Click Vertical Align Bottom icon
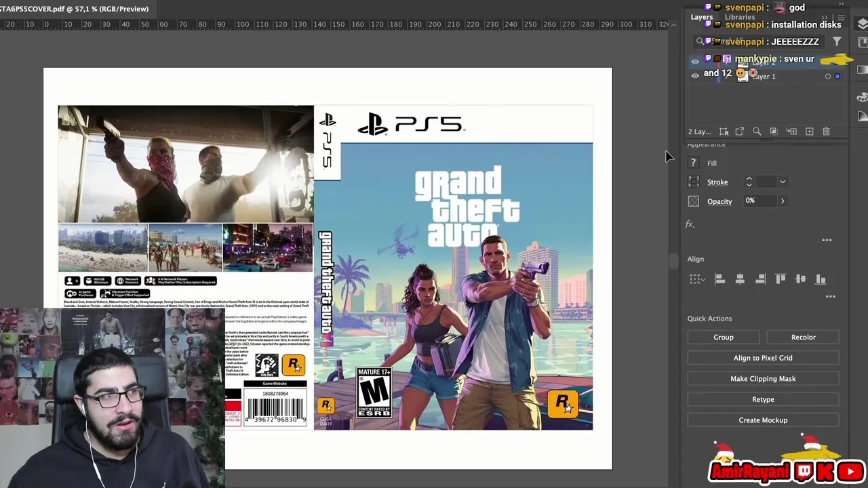The width and height of the screenshot is (868, 488). (821, 279)
